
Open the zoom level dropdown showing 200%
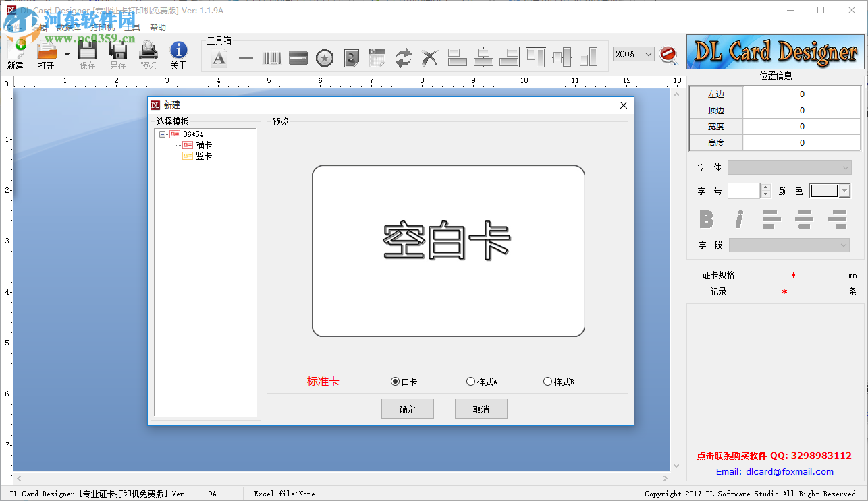[648, 53]
